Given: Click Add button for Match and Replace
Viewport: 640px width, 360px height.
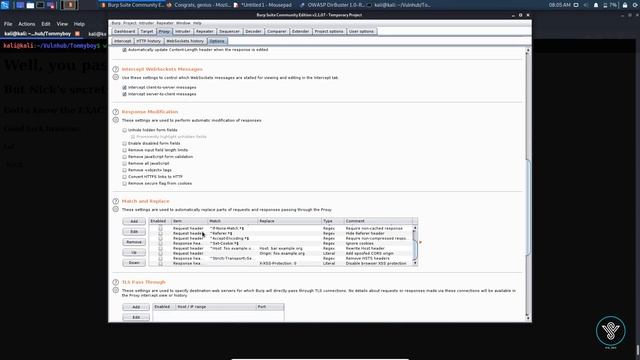Looking at the screenshot, I should pos(134,221).
